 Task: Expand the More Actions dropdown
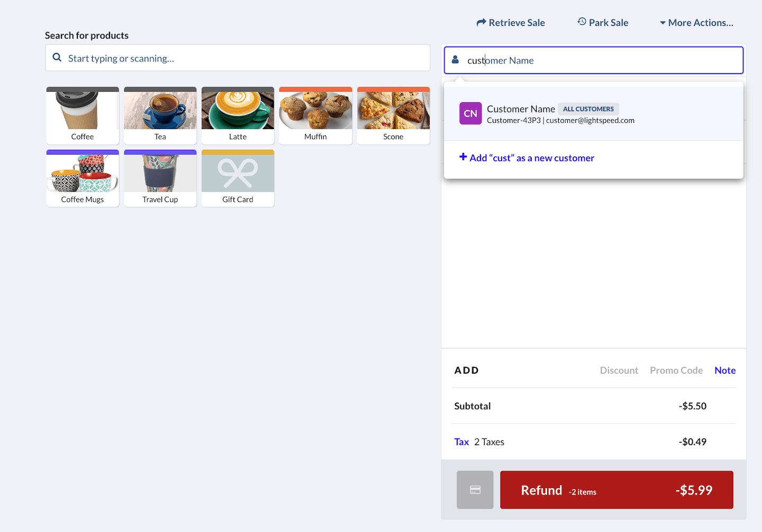tap(696, 23)
